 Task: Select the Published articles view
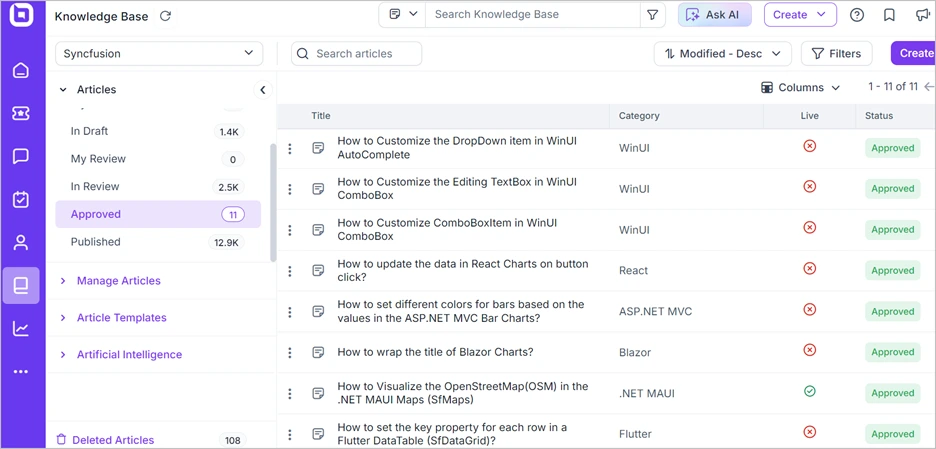click(x=158, y=242)
